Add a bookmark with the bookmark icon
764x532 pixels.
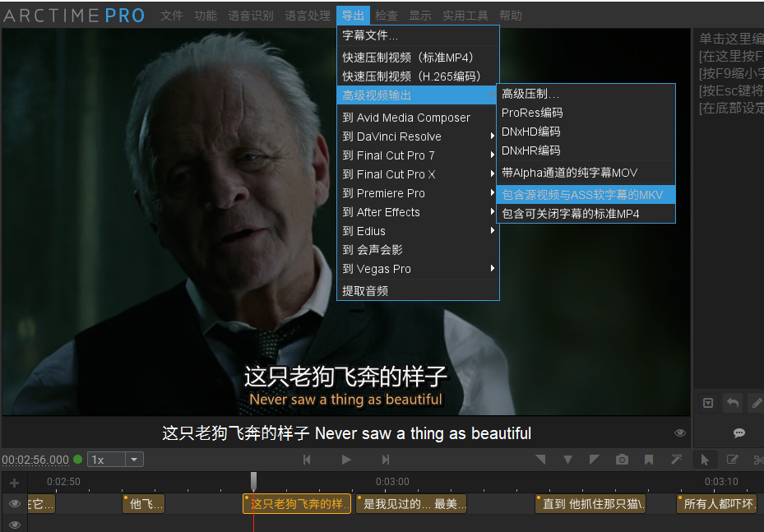click(649, 460)
